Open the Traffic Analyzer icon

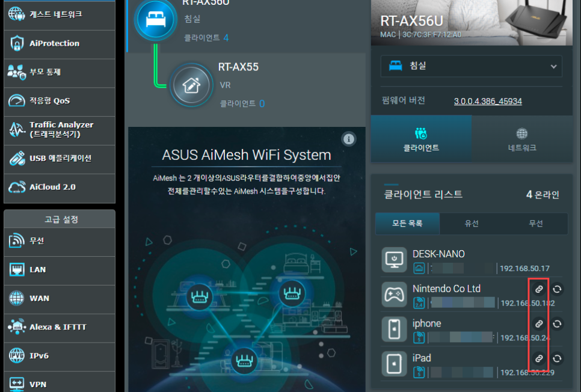(17, 130)
